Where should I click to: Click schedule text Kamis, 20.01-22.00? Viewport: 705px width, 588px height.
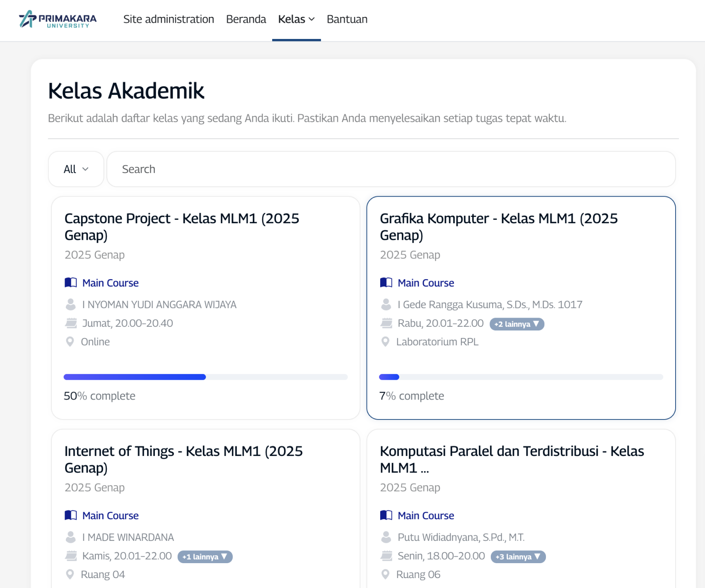pyautogui.click(x=127, y=556)
